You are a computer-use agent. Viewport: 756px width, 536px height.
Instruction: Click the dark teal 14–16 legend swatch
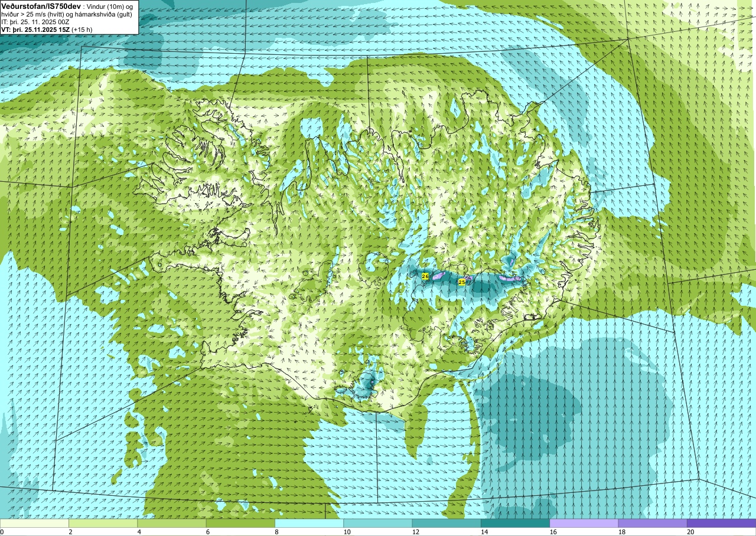click(x=515, y=523)
